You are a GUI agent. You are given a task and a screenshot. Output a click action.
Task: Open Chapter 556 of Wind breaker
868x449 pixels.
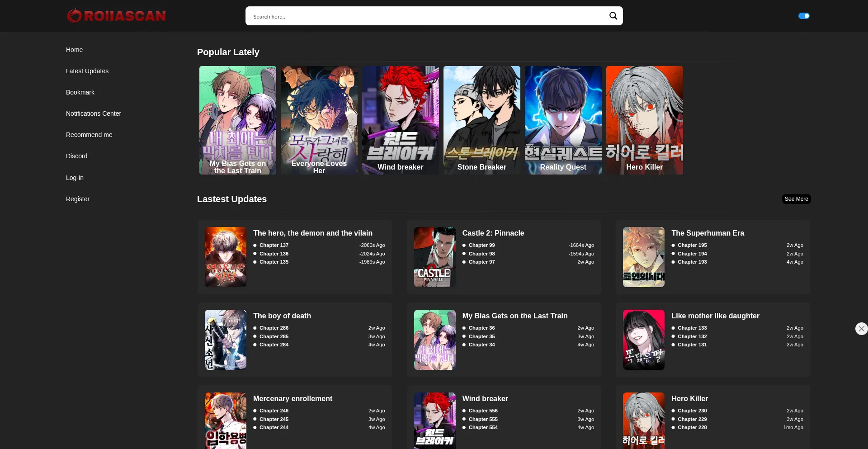pos(483,411)
